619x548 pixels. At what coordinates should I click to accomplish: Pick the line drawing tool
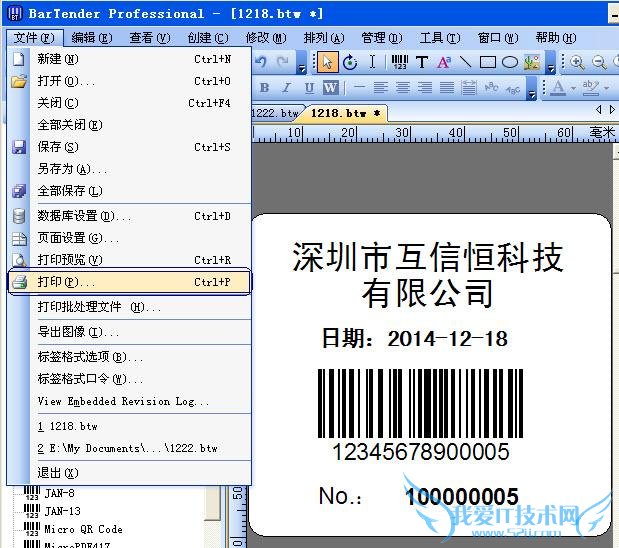tap(465, 62)
